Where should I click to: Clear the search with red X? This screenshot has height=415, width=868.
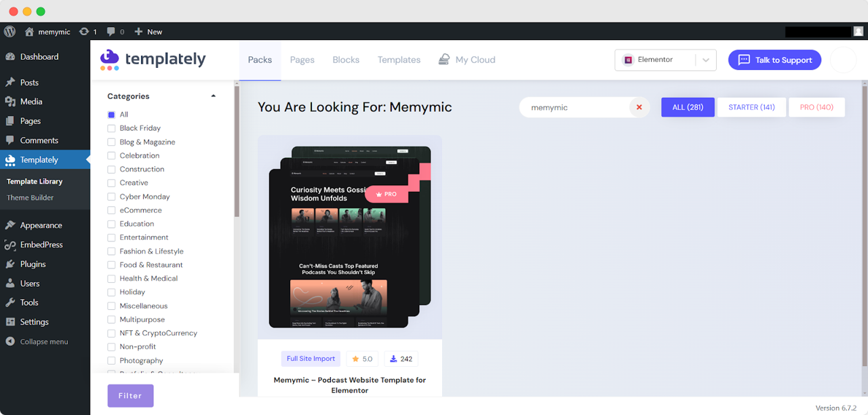[x=639, y=107]
